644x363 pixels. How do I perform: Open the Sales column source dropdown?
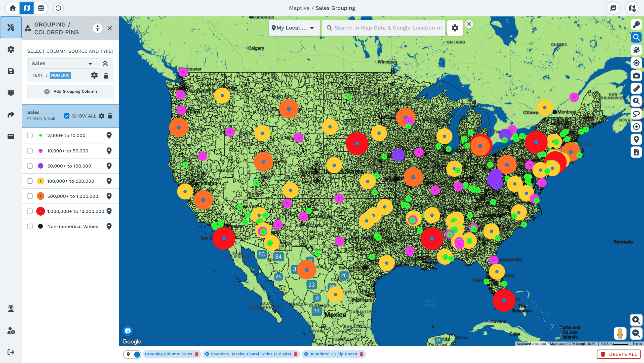pyautogui.click(x=63, y=63)
